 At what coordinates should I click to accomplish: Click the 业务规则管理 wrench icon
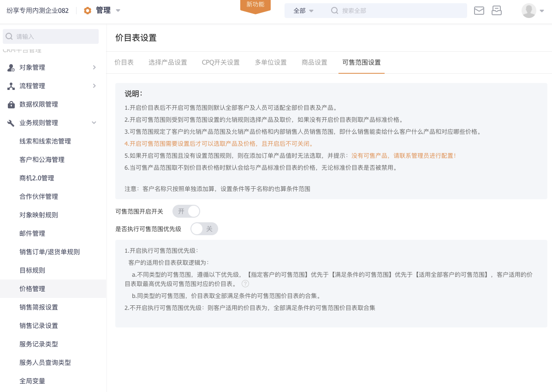tap(11, 123)
